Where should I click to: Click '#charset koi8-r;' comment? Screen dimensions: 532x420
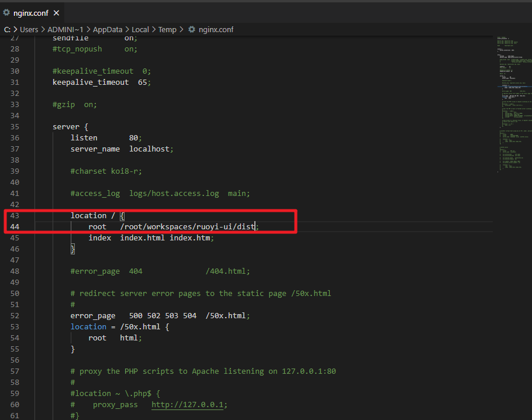(106, 171)
